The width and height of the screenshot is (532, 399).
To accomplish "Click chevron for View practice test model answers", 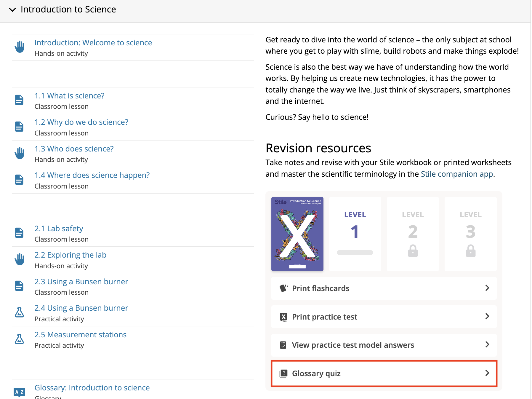I will (x=487, y=344).
